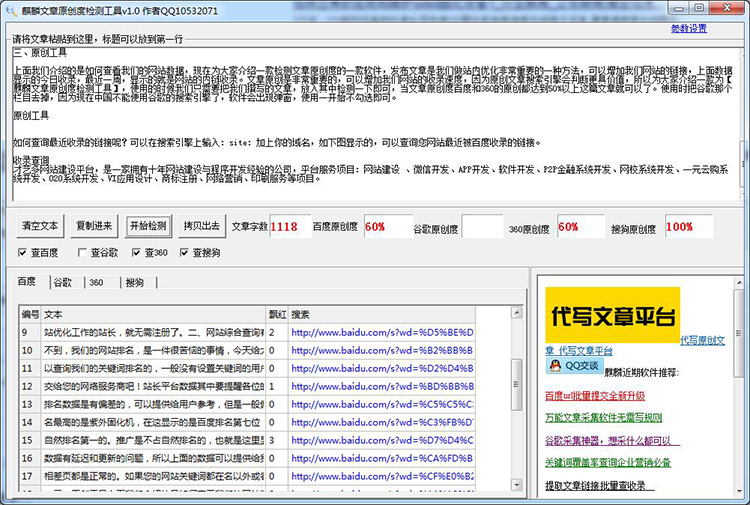The height and width of the screenshot is (505, 750).
Task: Open Baidu URL in row 12
Action: 382,386
